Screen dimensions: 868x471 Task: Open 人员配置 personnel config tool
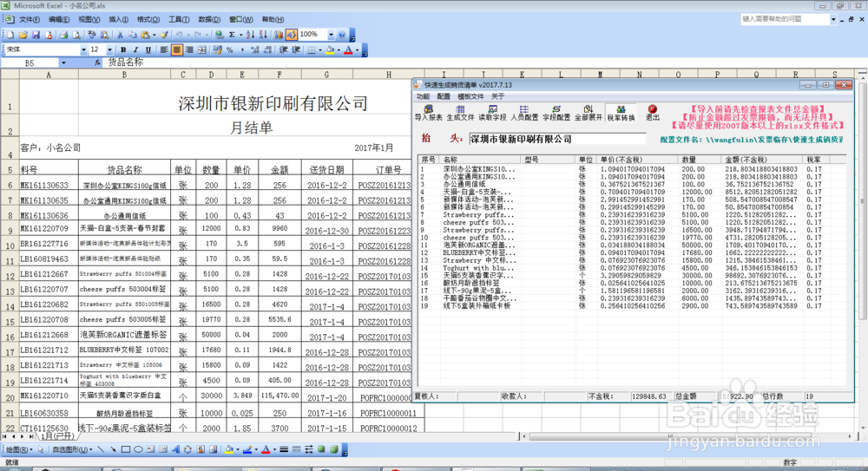[523, 113]
